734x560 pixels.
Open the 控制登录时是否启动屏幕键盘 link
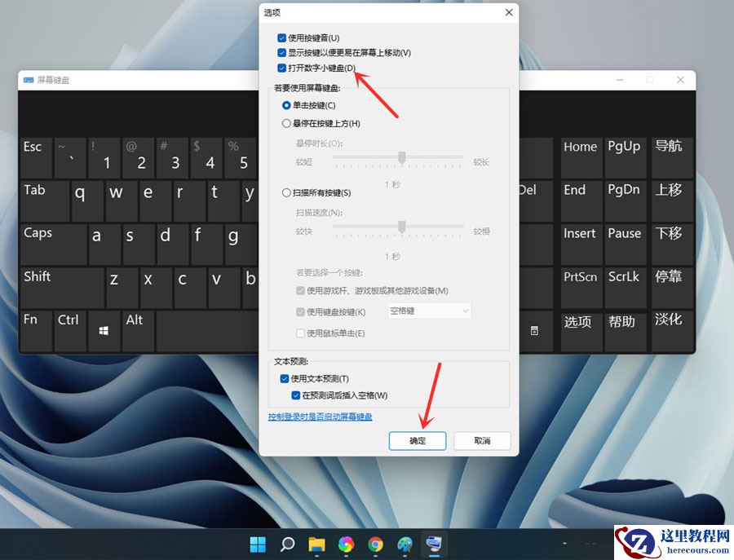321,417
